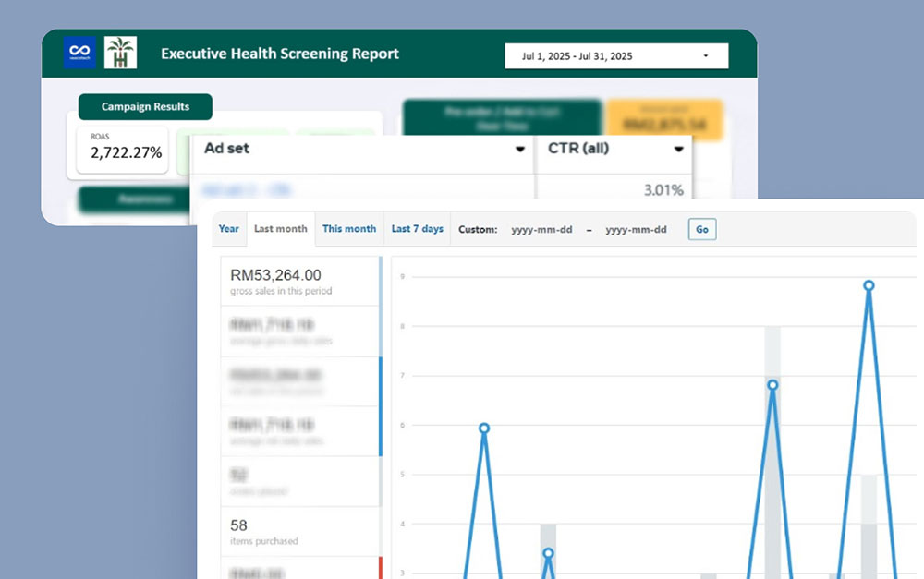The image size is (924, 579).
Task: Click the highest data point on the chart
Action: pos(869,285)
